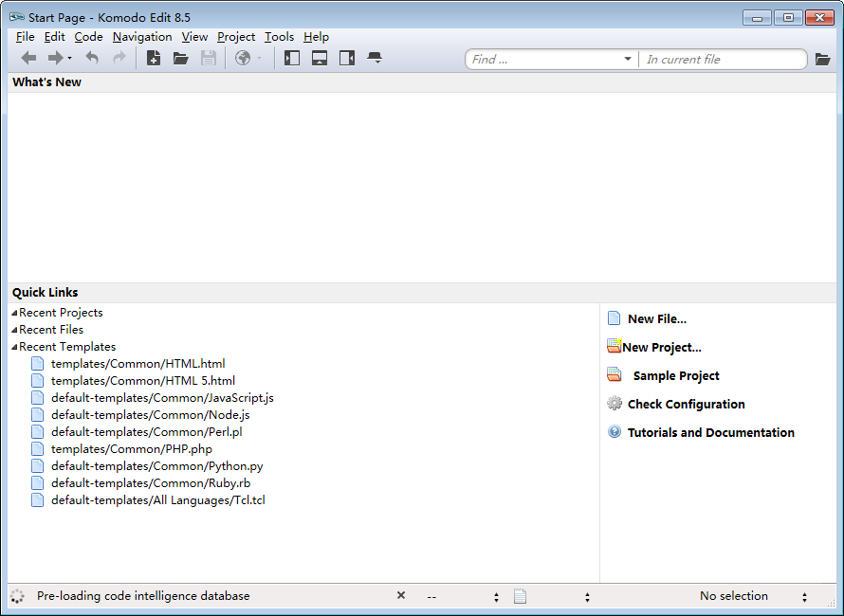This screenshot has height=616, width=844.
Task: Click the Save disk icon
Action: (x=209, y=58)
